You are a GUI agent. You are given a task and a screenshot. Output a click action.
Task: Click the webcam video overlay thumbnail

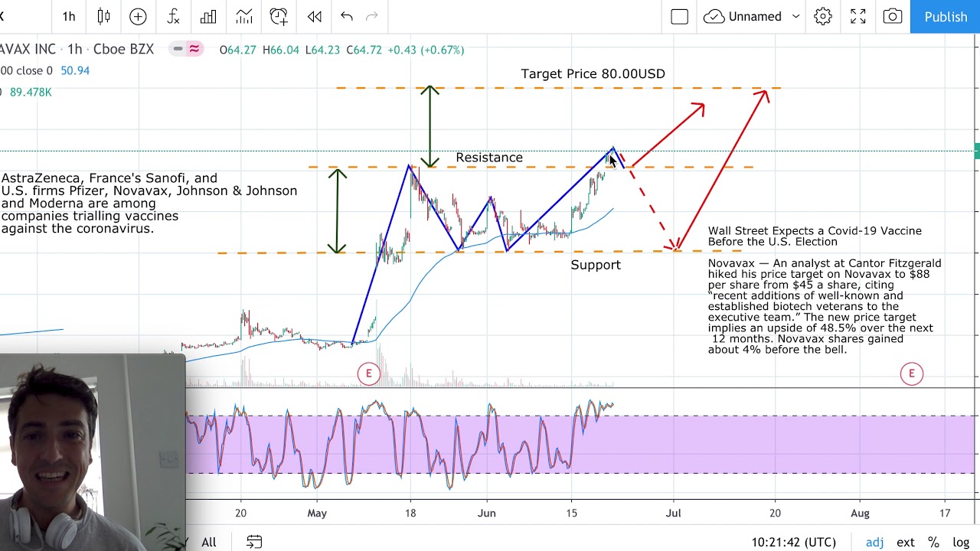tap(93, 452)
